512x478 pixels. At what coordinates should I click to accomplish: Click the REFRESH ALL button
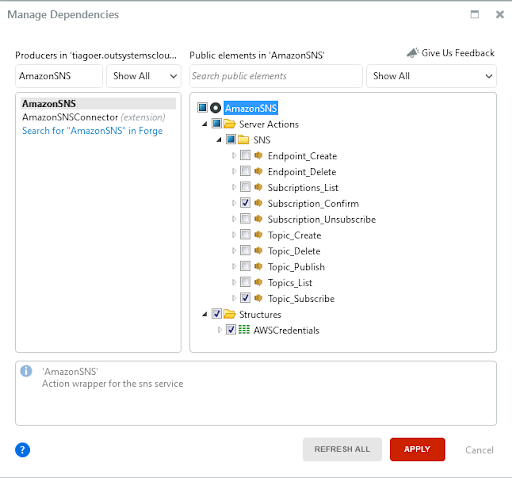pyautogui.click(x=342, y=449)
